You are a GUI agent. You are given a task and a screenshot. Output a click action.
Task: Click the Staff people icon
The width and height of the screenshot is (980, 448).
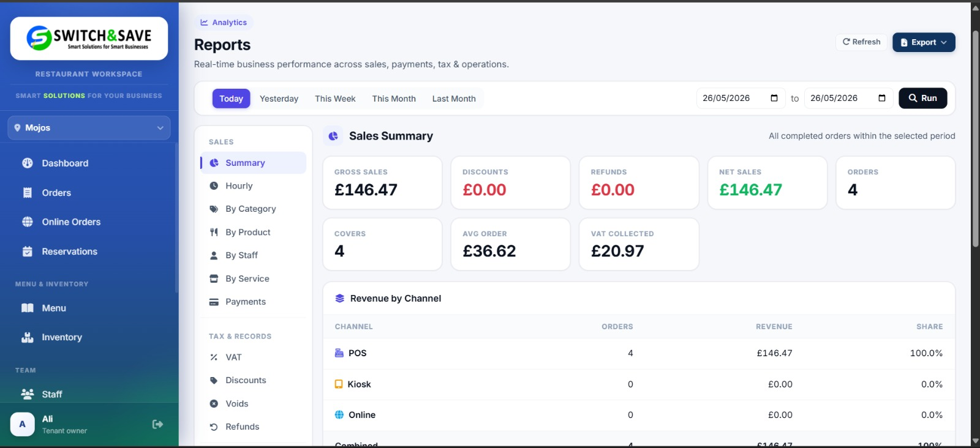pyautogui.click(x=28, y=394)
